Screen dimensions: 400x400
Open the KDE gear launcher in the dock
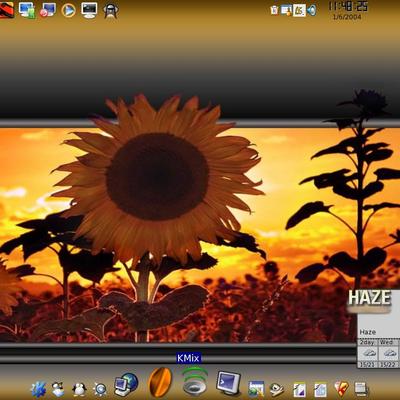click(x=39, y=389)
